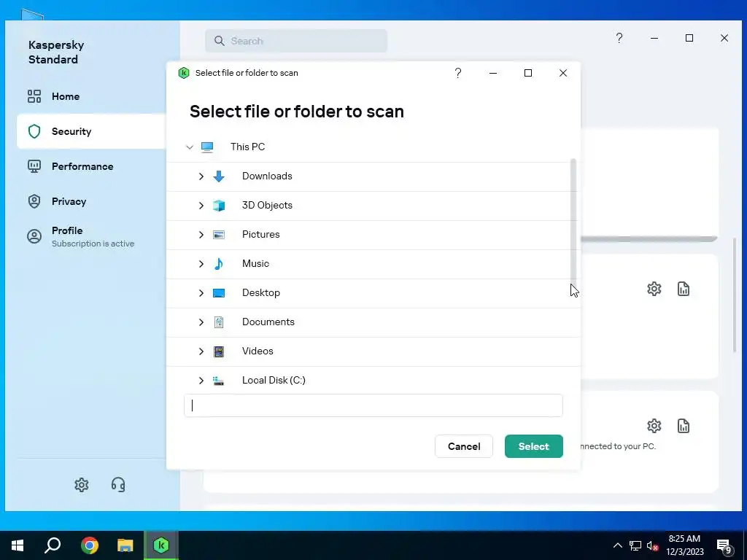Expand the Downloads folder
Screen dimensions: 747x560
point(201,176)
